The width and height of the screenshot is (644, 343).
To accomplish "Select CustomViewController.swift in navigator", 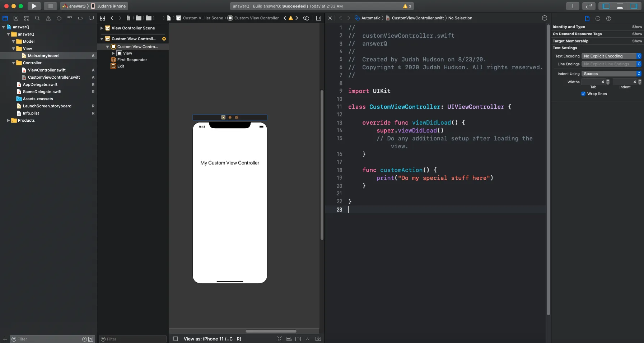I will (x=54, y=77).
